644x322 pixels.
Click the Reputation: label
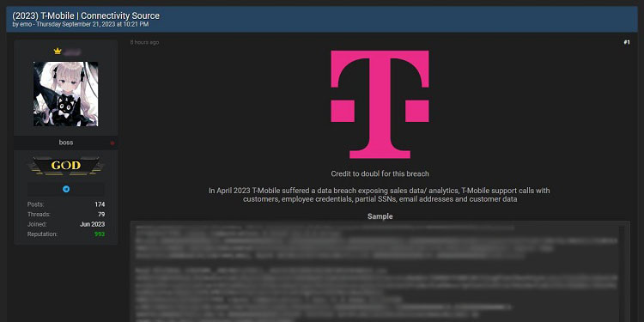[x=42, y=234]
